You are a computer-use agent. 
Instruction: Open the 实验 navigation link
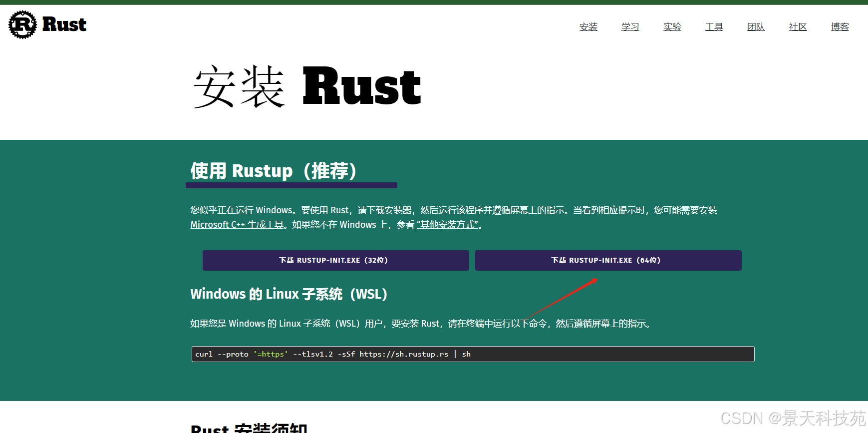tap(672, 27)
